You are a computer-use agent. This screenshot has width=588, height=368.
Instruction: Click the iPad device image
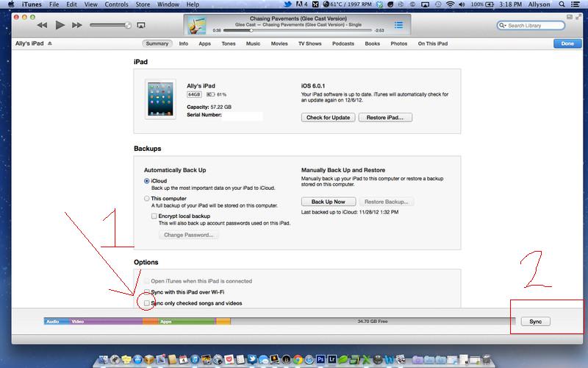click(160, 99)
